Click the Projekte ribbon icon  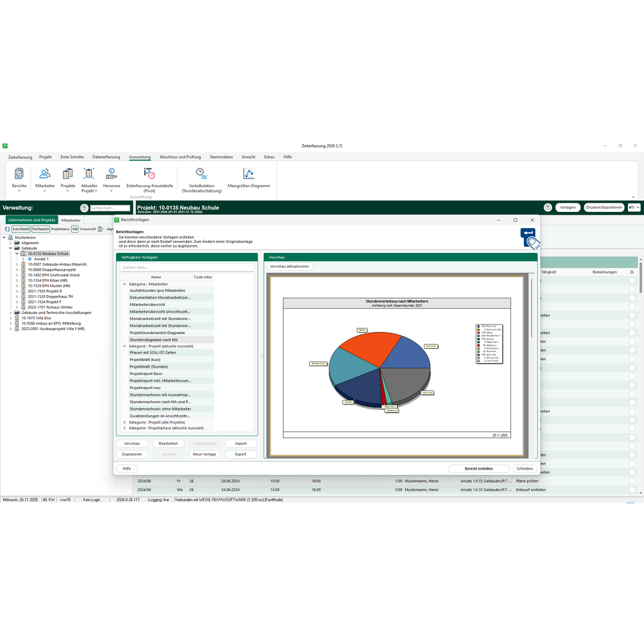point(68,174)
